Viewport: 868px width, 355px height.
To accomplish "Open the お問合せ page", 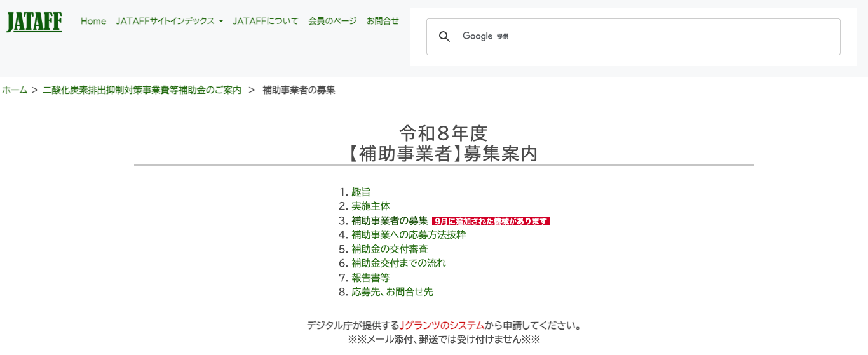I will pyautogui.click(x=383, y=21).
